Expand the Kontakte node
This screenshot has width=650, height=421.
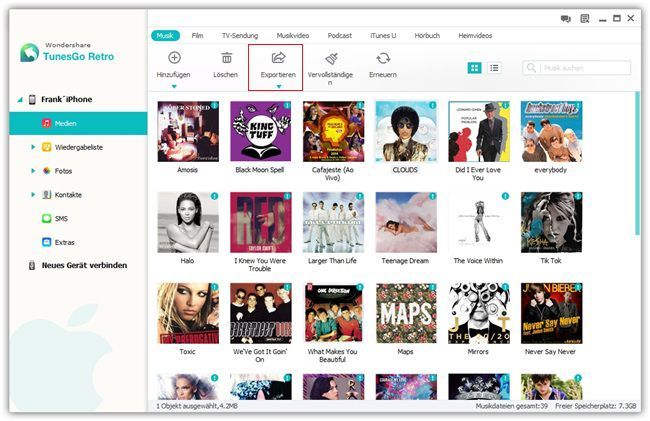[x=33, y=194]
